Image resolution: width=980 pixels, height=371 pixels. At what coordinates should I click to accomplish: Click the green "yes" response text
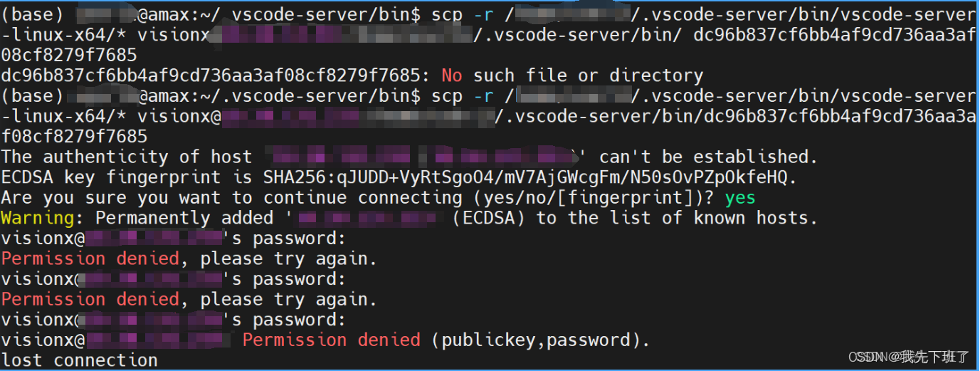(740, 197)
